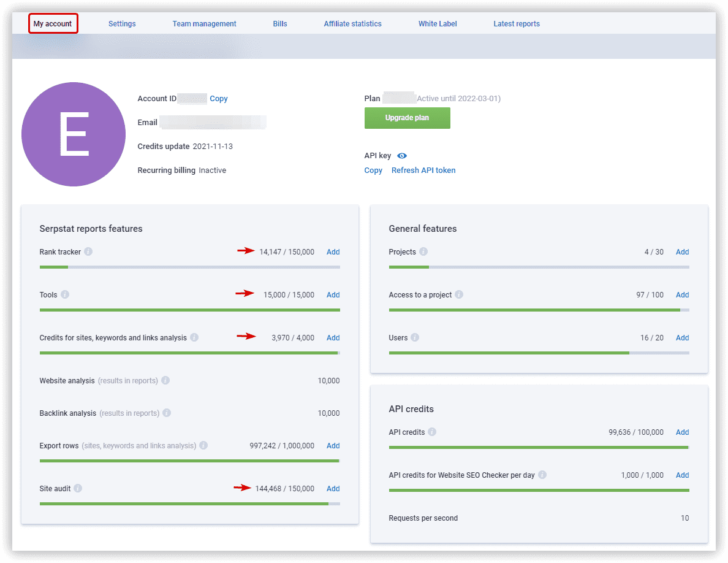
Task: Switch to the Team management tab
Action: (204, 24)
